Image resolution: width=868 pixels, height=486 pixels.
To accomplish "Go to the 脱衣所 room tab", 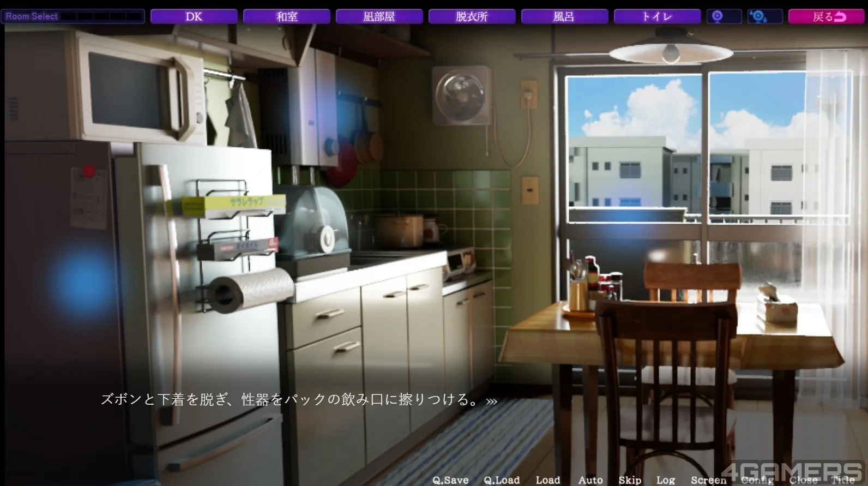I will pos(472,16).
